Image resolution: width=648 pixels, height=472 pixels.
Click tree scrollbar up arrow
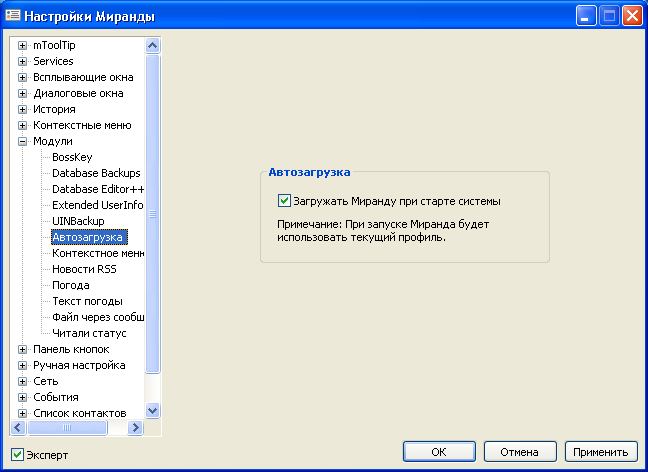[x=152, y=45]
